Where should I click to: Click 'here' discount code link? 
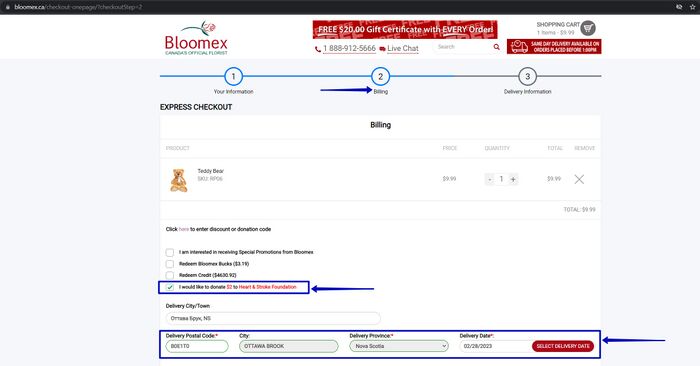[183, 229]
